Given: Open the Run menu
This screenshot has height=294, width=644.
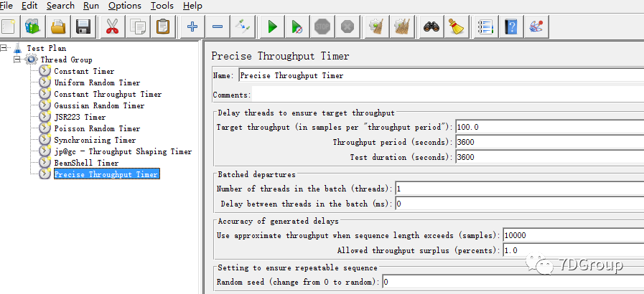Looking at the screenshot, I should pyautogui.click(x=91, y=6).
